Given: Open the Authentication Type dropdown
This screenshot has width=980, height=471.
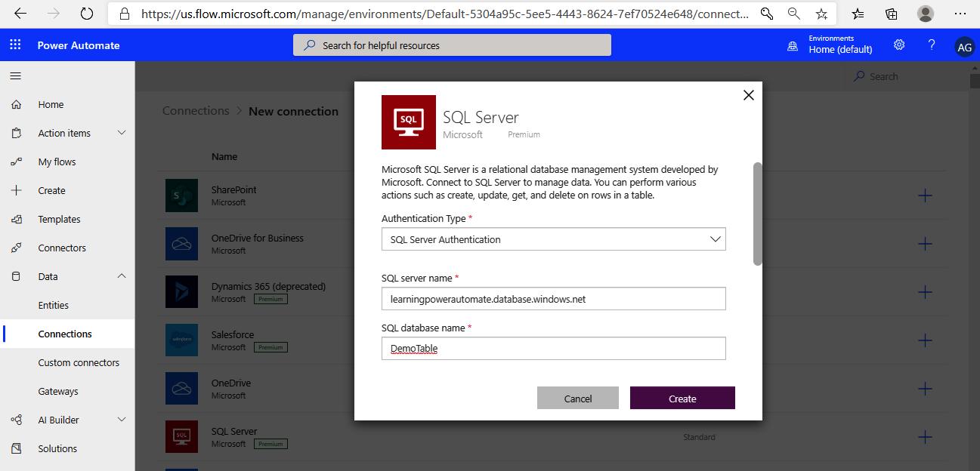Looking at the screenshot, I should (x=554, y=239).
